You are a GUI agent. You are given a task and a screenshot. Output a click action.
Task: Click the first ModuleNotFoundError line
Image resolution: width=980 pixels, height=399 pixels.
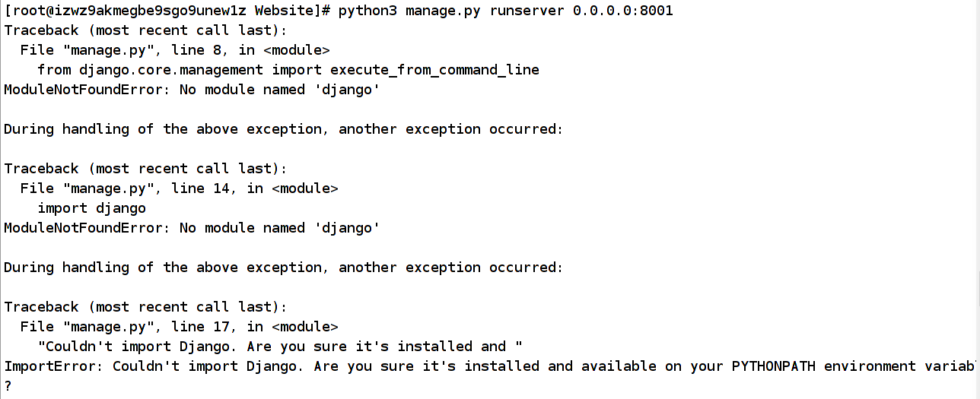click(x=192, y=90)
